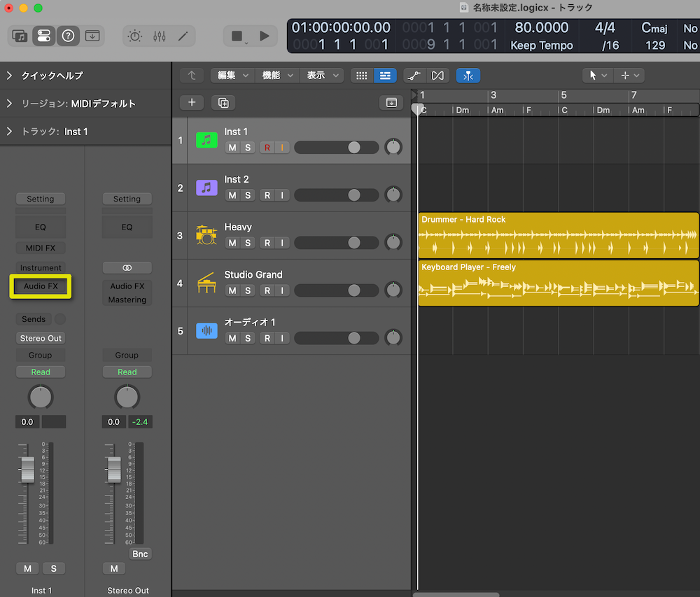Switch to list view icon in the tracks toolbar
The image size is (700, 597).
click(385, 76)
